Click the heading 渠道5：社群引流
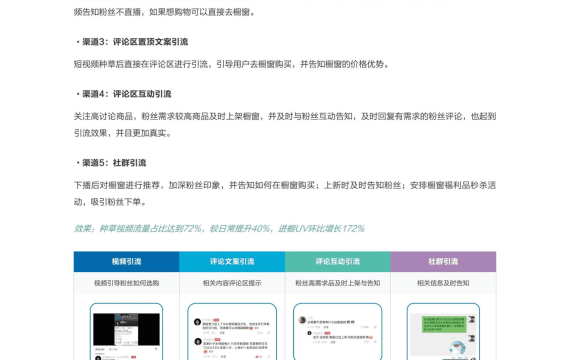 point(111,163)
